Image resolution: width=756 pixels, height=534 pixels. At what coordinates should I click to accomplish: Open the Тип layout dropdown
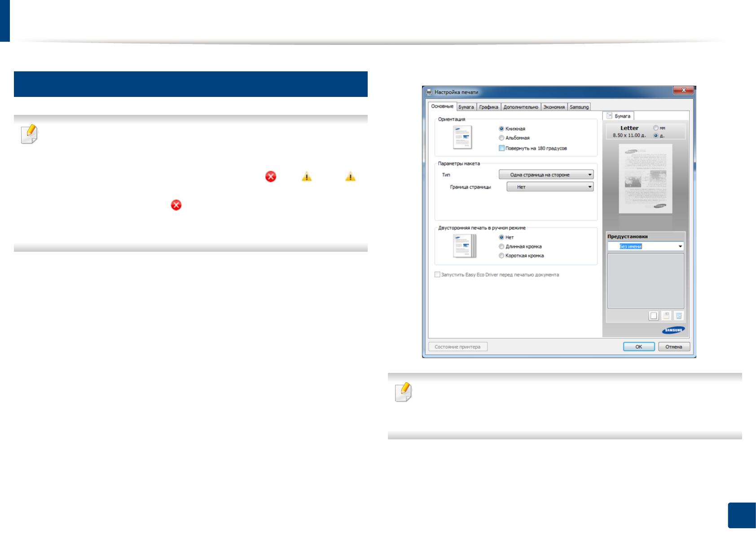tap(546, 175)
